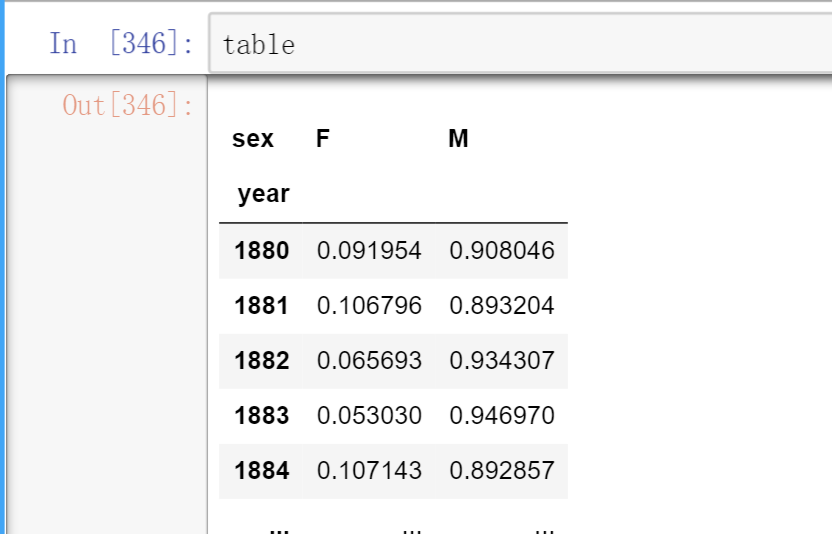Click the cell value 0.946970
This screenshot has width=832, height=534.
pos(502,416)
